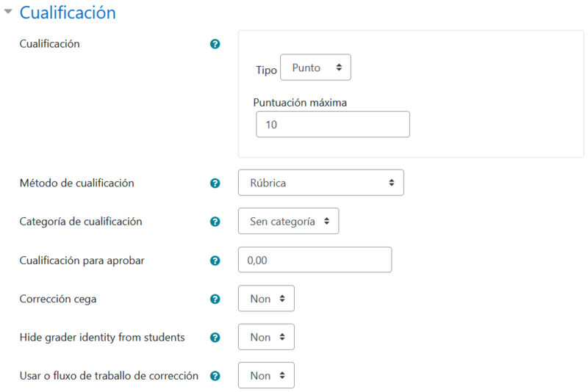
Task: Click the Puntuación máxima input field
Action: pyautogui.click(x=333, y=124)
